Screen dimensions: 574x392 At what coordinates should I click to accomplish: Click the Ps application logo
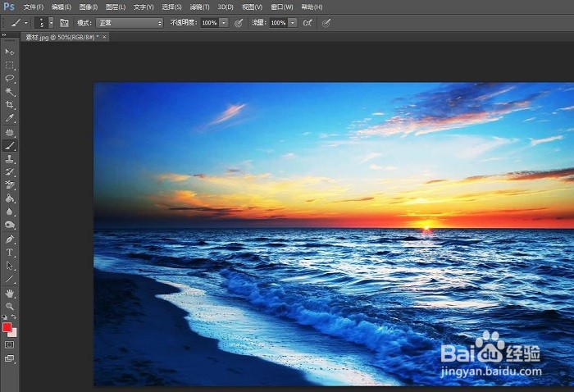coord(9,7)
